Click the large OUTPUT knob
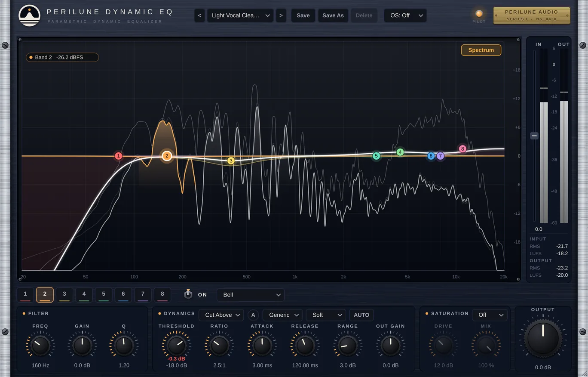 click(543, 338)
